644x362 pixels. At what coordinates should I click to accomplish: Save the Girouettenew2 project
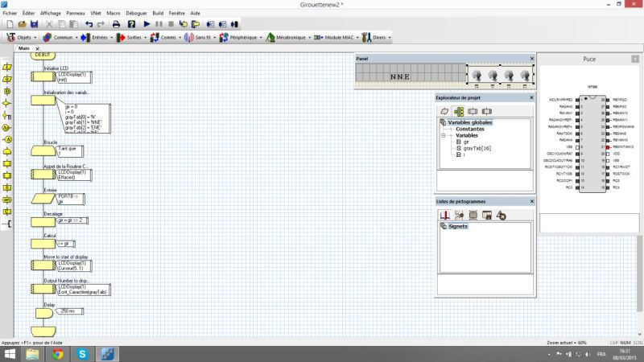tap(35, 25)
